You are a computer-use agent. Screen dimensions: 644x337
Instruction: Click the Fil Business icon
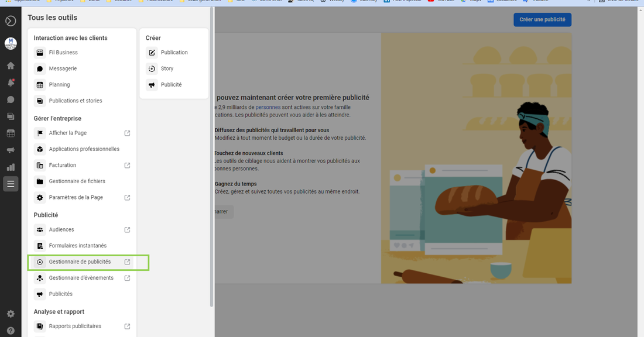pyautogui.click(x=40, y=53)
